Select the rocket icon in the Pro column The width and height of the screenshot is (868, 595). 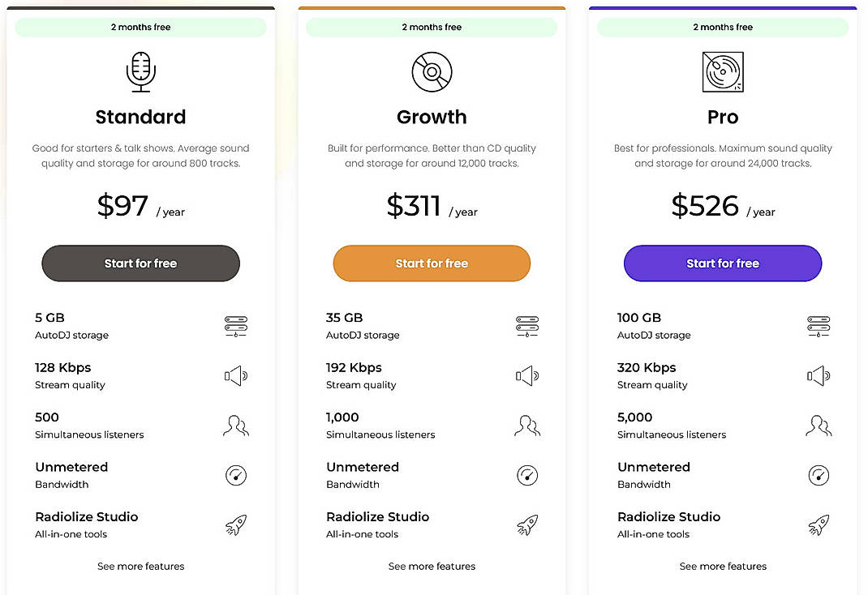[818, 524]
